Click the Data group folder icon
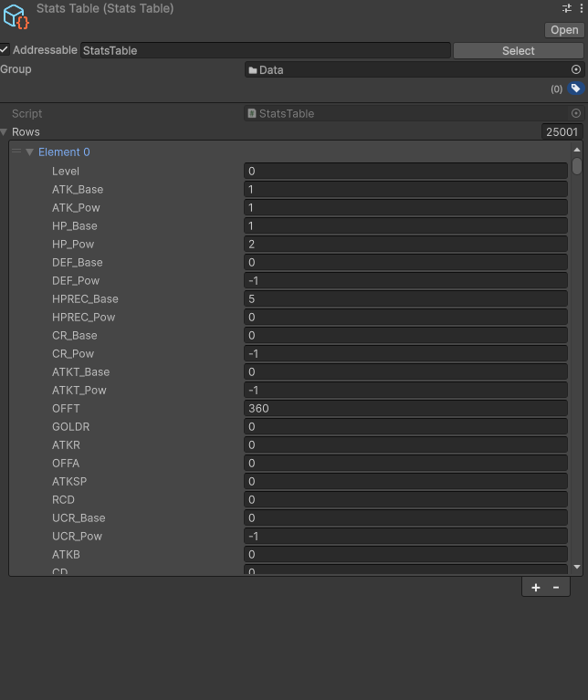588x700 pixels. [253, 70]
